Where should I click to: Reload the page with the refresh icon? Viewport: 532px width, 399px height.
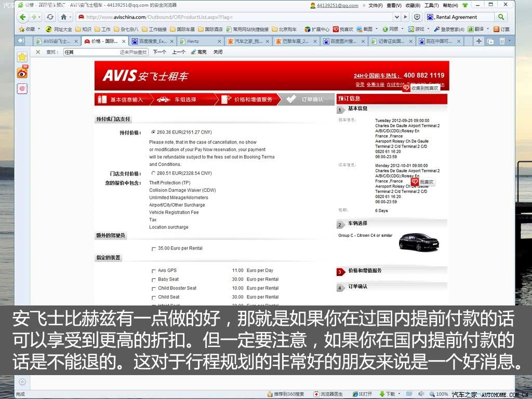50,17
